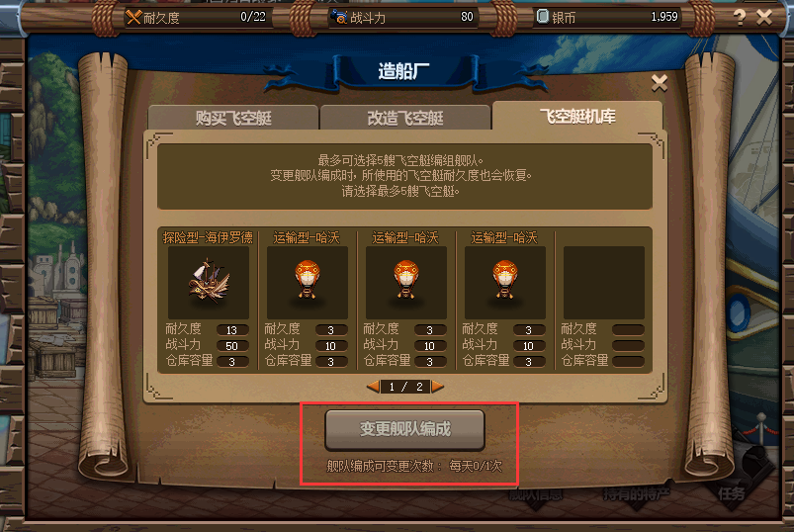
Task: Open the 购买飞空艇 tab
Action: click(x=233, y=118)
